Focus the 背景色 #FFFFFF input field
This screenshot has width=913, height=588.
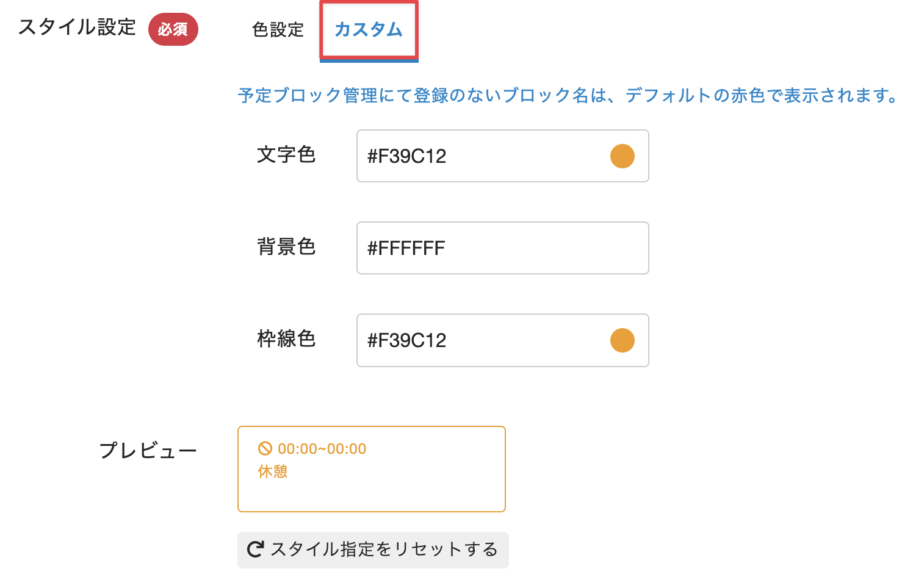502,248
